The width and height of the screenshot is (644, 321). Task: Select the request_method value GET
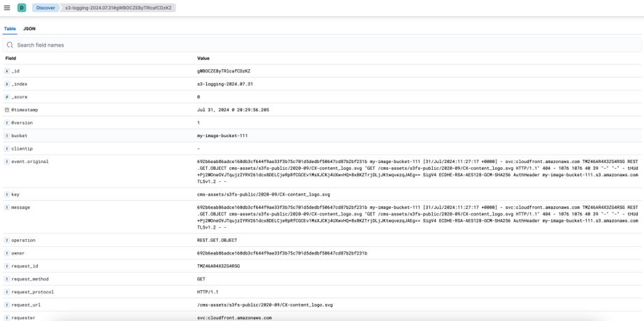[201, 279]
